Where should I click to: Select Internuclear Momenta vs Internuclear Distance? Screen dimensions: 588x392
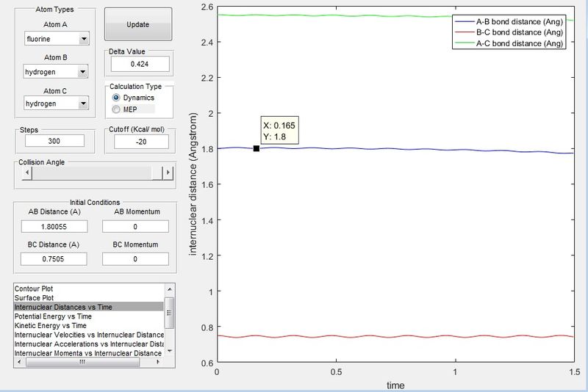(89, 353)
